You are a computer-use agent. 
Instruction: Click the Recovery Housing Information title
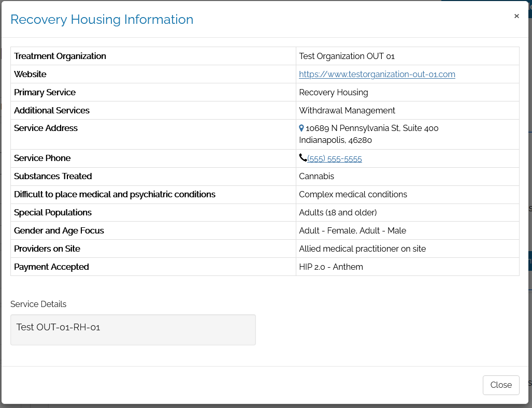[102, 20]
